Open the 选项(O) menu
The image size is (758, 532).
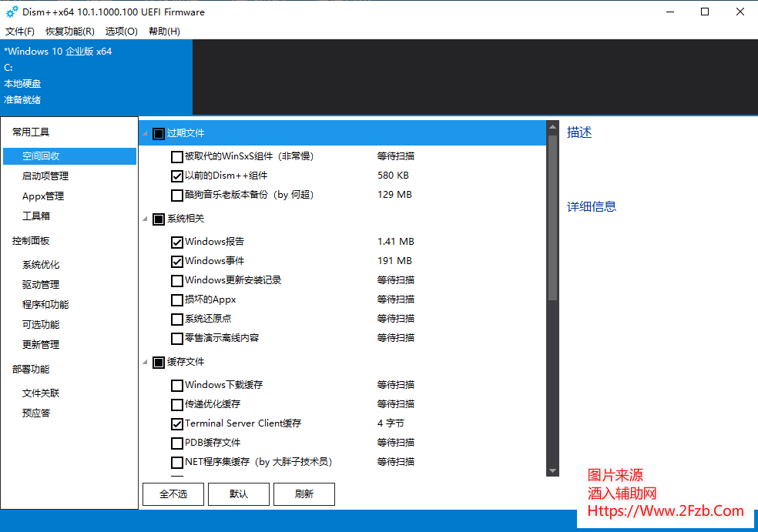pos(120,32)
